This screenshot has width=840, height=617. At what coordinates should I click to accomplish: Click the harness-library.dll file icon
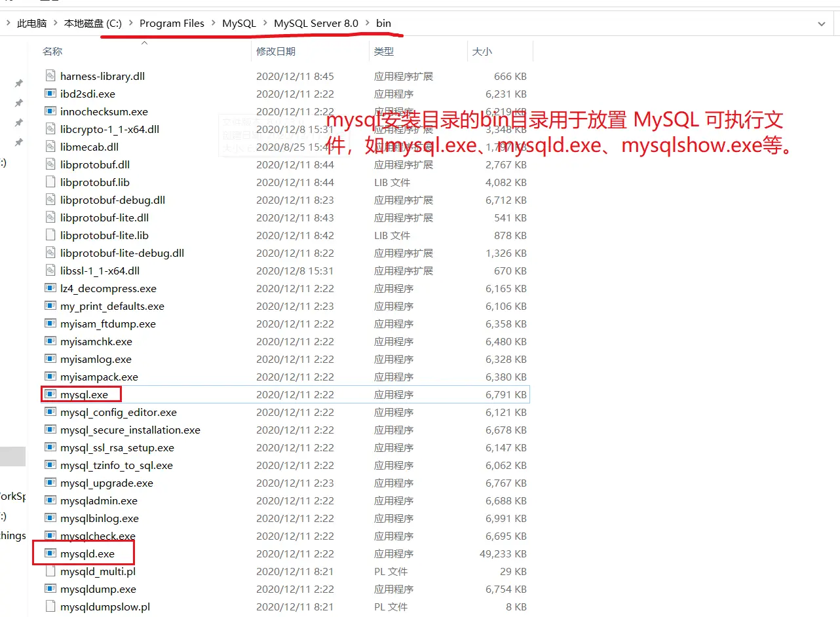[50, 76]
